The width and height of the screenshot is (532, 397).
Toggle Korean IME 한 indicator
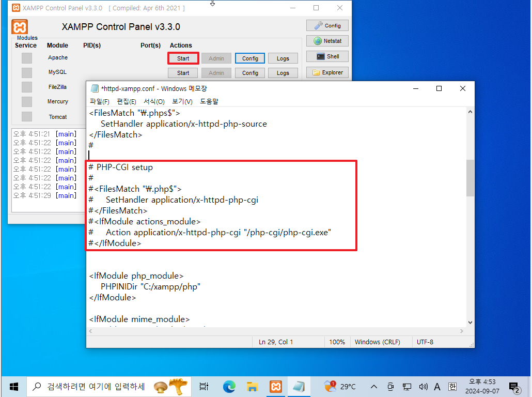pyautogui.click(x=452, y=387)
